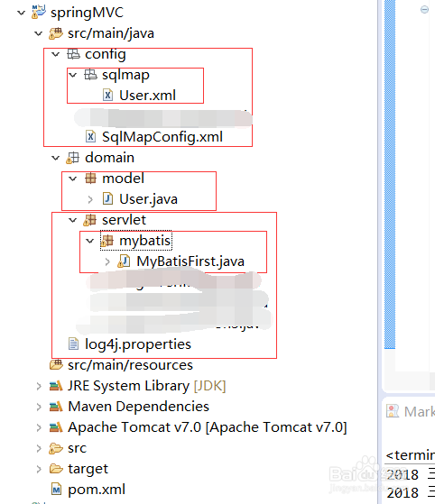Click the src/main/resources folder icon

[56, 364]
